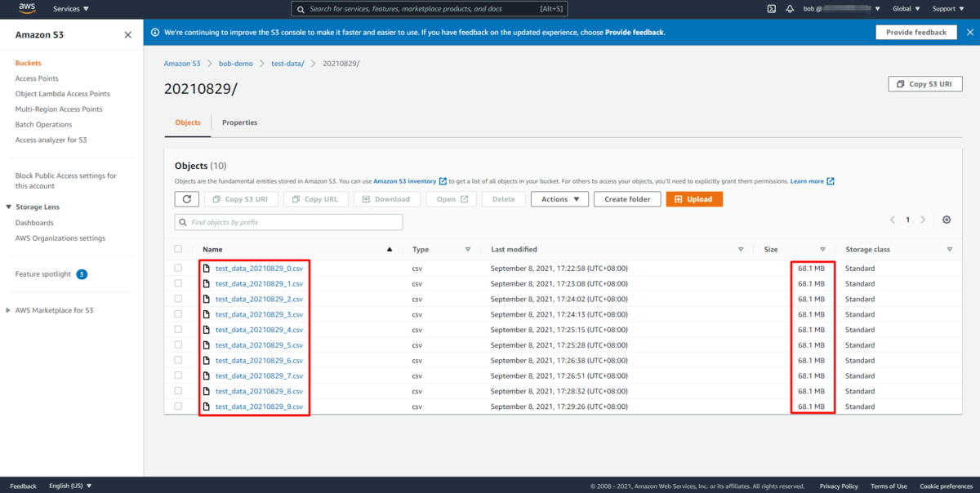Viewport: 980px width, 493px height.
Task: Select checkbox for test_data_20210829_6.csv
Action: coord(179,361)
